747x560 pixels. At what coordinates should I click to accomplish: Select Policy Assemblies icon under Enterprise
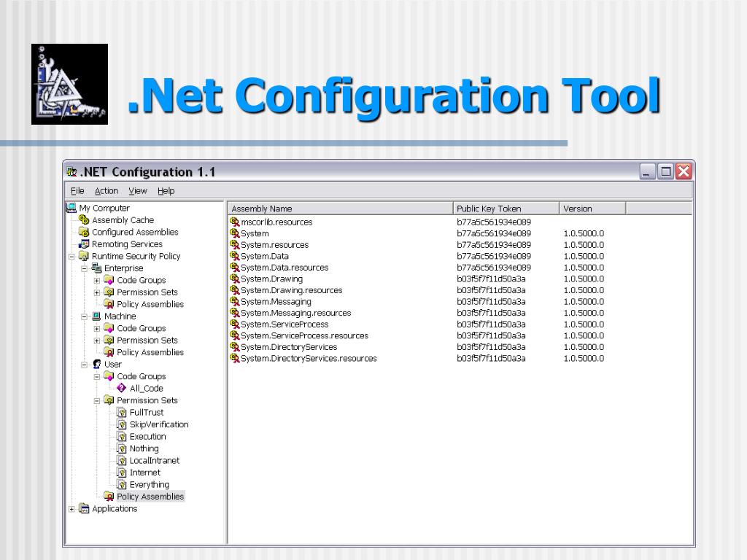[x=109, y=304]
